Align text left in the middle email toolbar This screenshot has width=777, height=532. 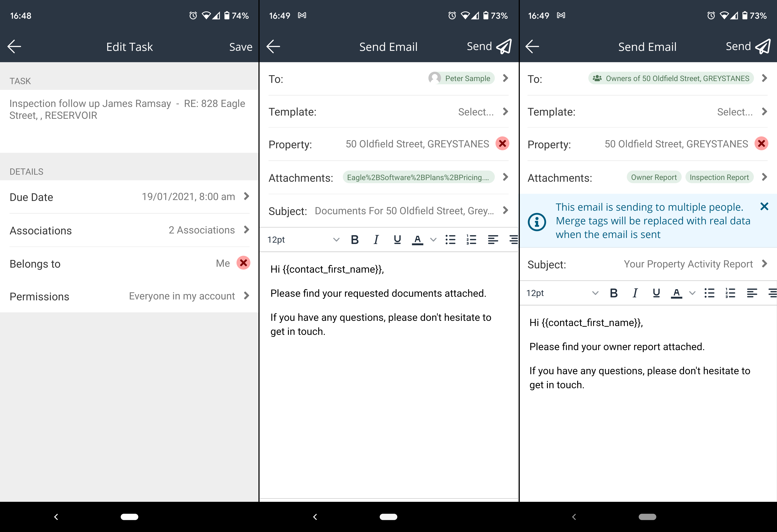pyautogui.click(x=493, y=240)
